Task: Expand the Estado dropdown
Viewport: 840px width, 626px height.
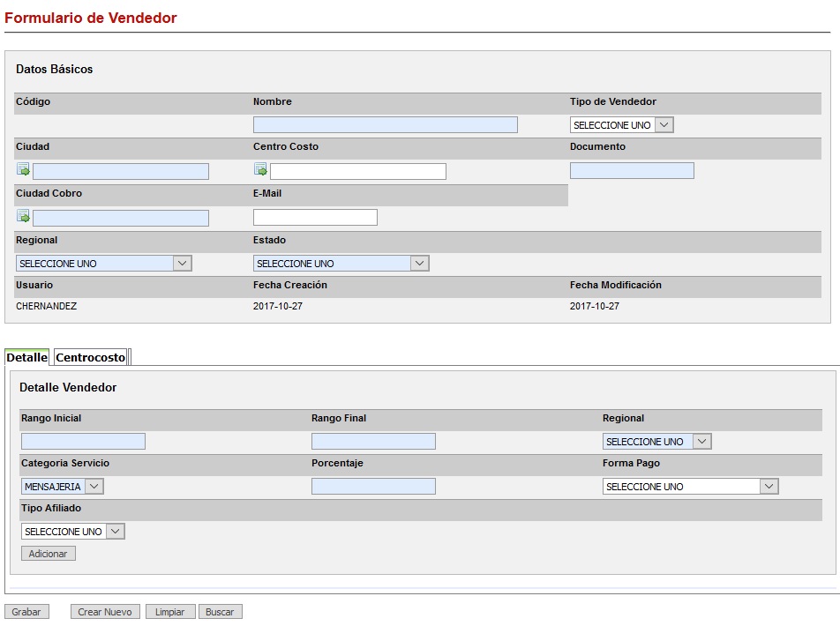Action: (341, 264)
